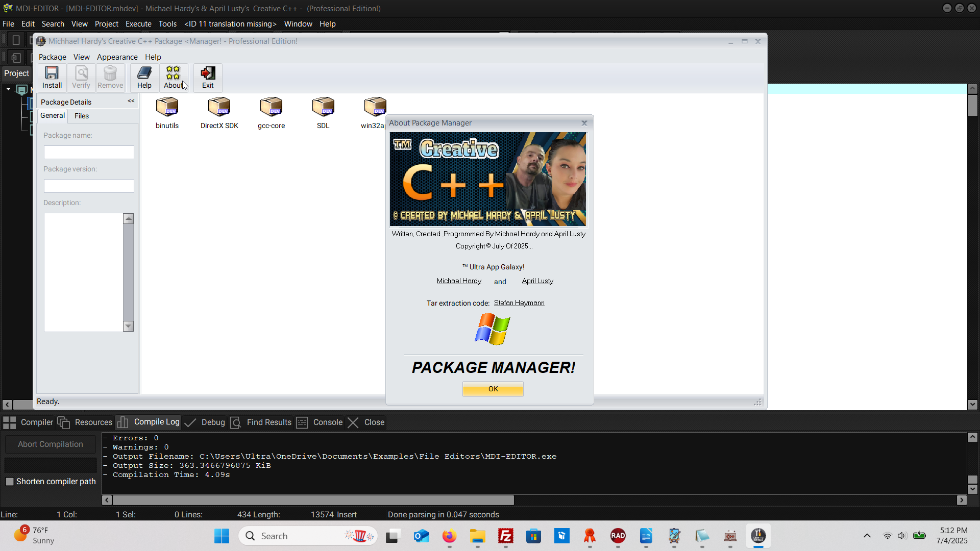Click OK in About Package Manager

point(493,389)
